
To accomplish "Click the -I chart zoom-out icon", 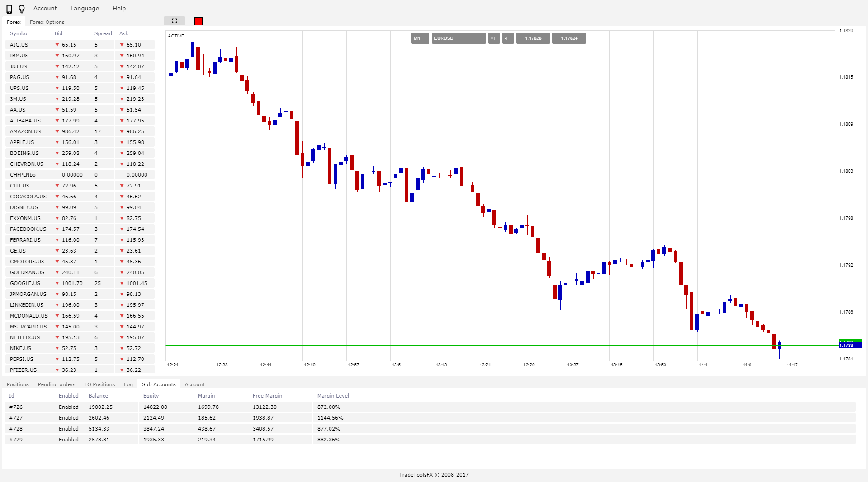I will (x=507, y=38).
